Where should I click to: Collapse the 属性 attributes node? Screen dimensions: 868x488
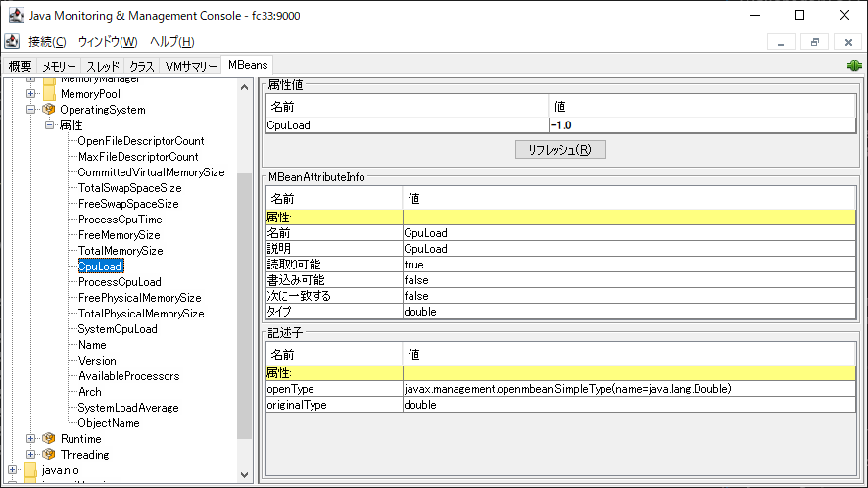pyautogui.click(x=48, y=125)
